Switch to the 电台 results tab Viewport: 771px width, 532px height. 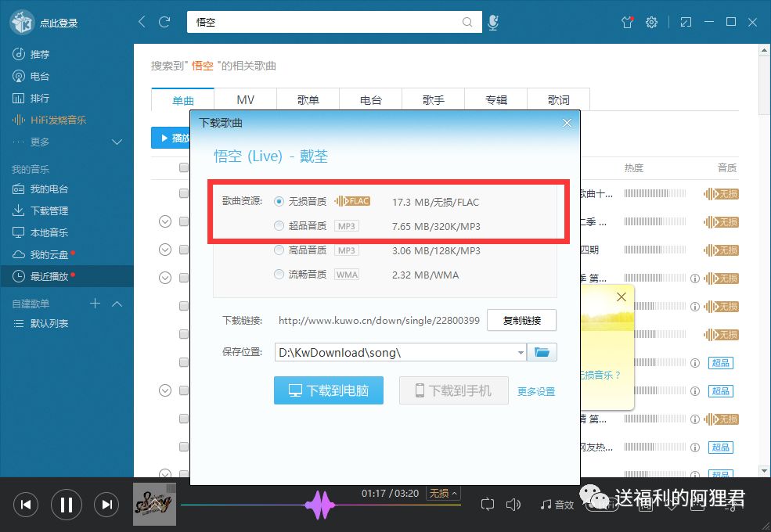[371, 100]
